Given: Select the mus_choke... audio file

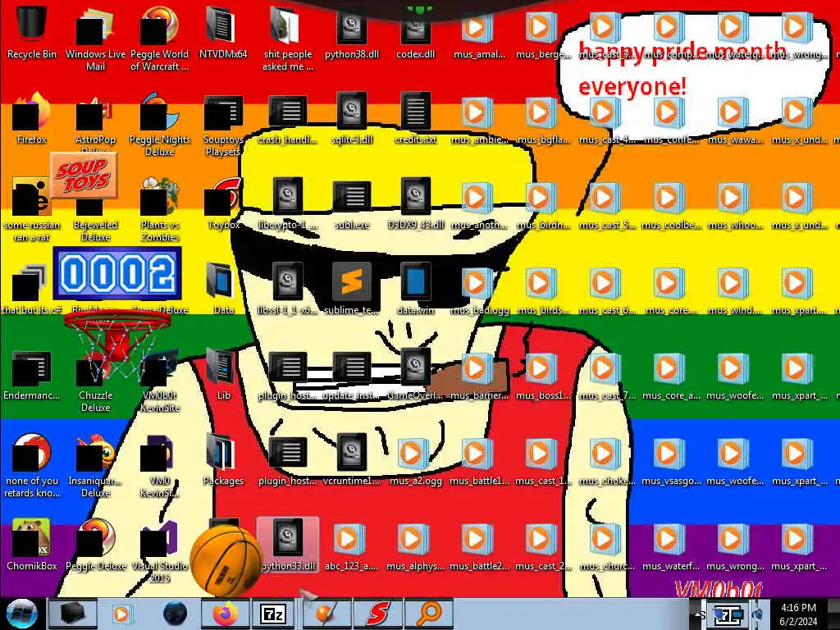Looking at the screenshot, I should coord(607,459).
